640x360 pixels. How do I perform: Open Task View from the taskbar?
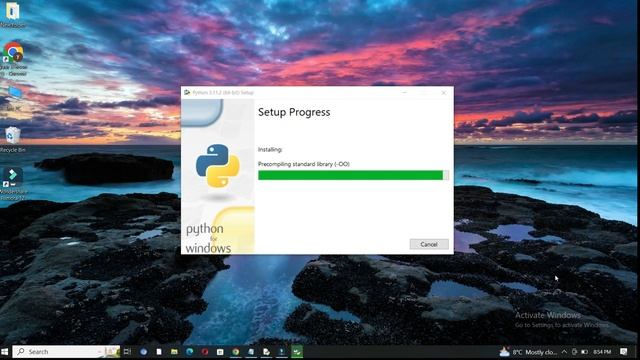(x=127, y=351)
